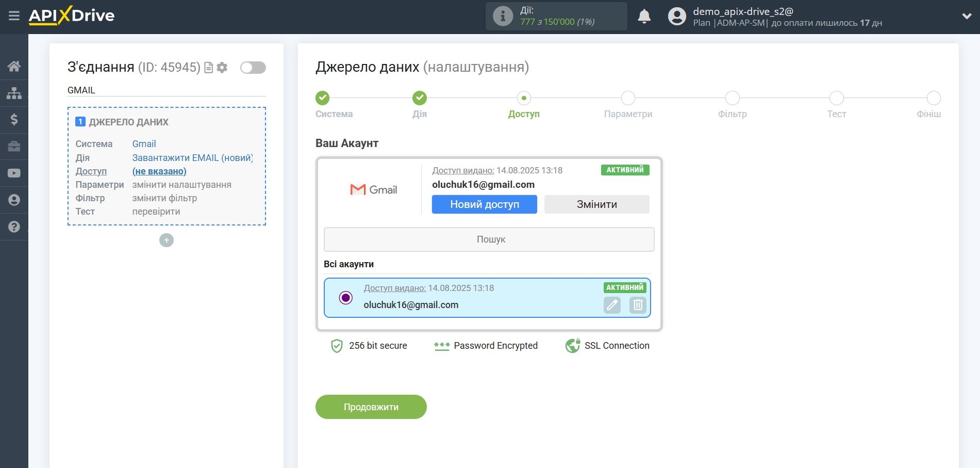Open the hamburger menu
The image size is (980, 468).
(x=14, y=16)
